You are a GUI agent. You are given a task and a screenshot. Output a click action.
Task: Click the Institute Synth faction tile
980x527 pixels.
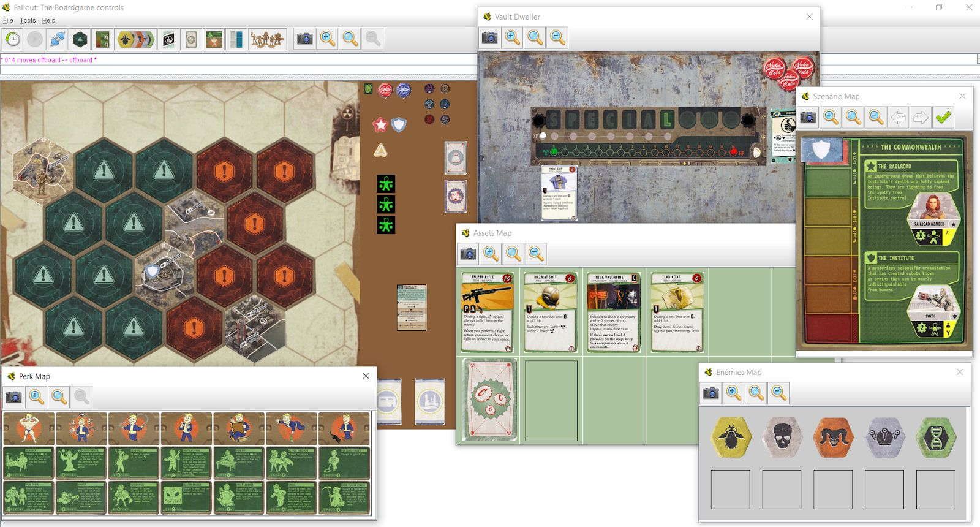click(933, 311)
